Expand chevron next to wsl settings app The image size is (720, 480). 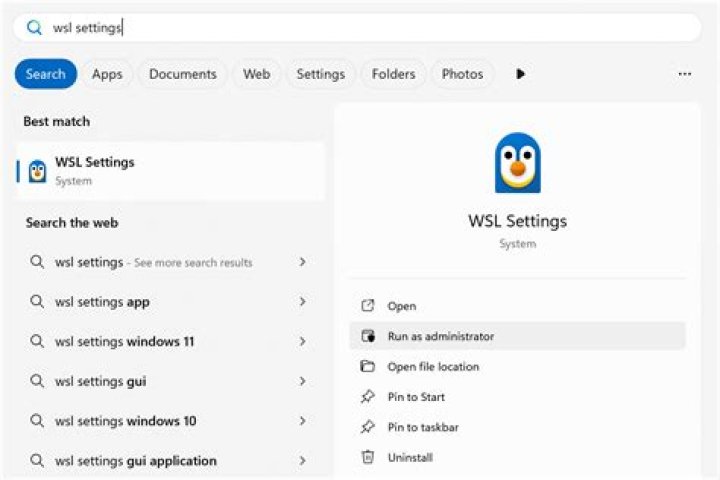[303, 301]
